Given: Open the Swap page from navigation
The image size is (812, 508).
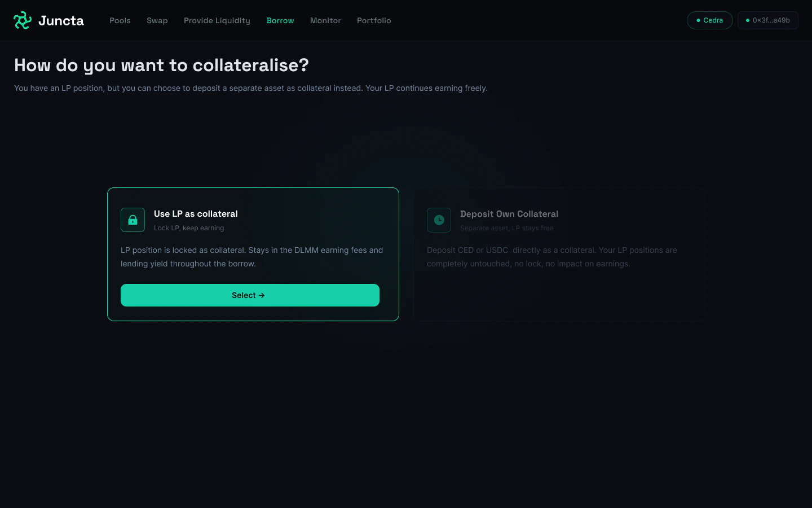Looking at the screenshot, I should (157, 20).
